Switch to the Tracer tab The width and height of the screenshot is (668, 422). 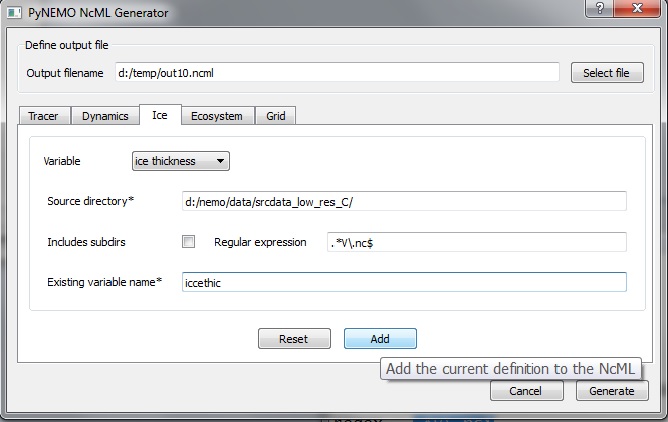coord(45,116)
